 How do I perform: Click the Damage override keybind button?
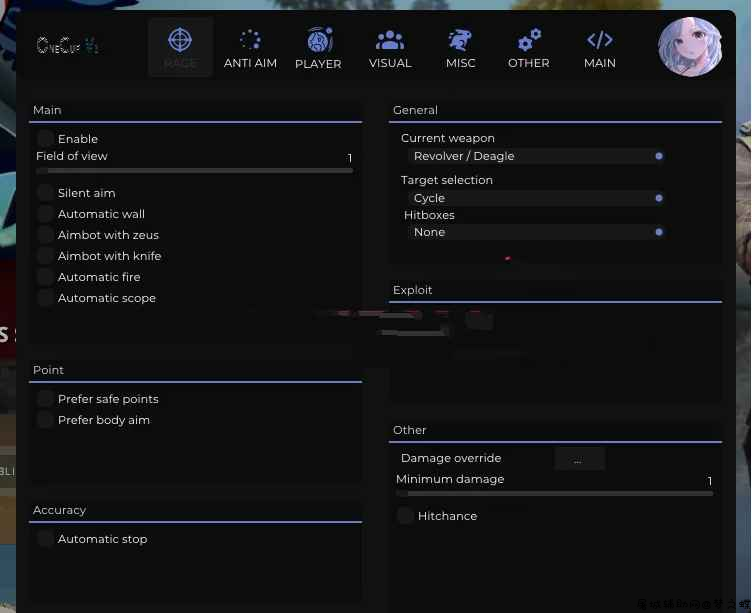579,459
